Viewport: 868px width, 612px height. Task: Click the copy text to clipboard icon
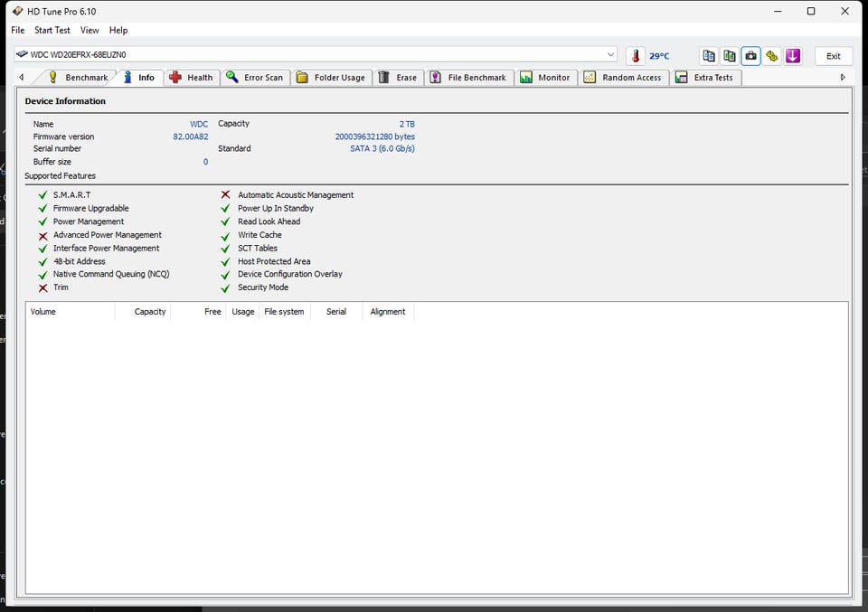(709, 56)
